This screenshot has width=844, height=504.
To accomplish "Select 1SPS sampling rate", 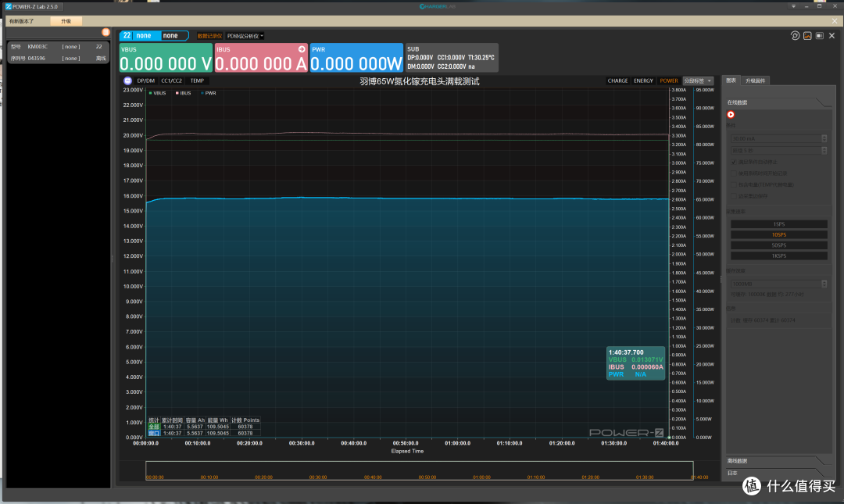I will coord(779,224).
